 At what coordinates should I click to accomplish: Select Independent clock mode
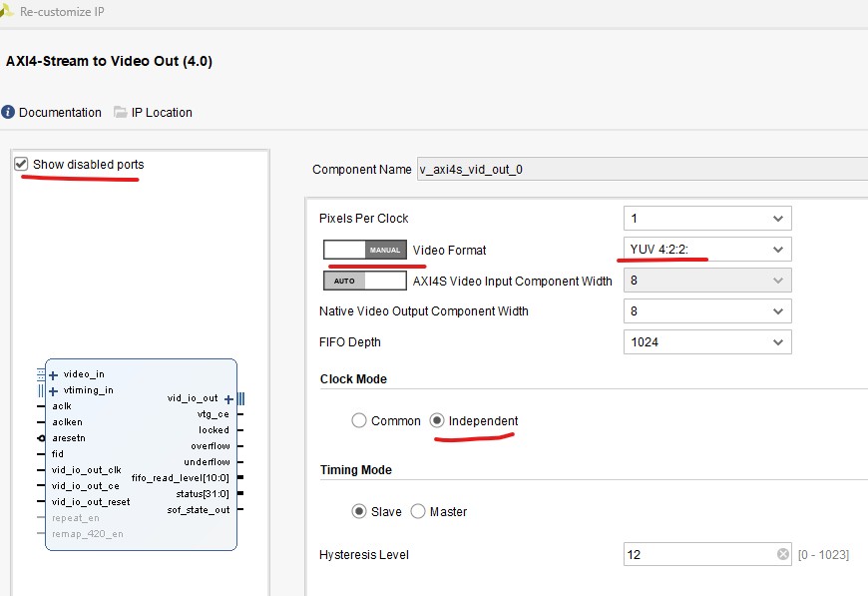[437, 421]
